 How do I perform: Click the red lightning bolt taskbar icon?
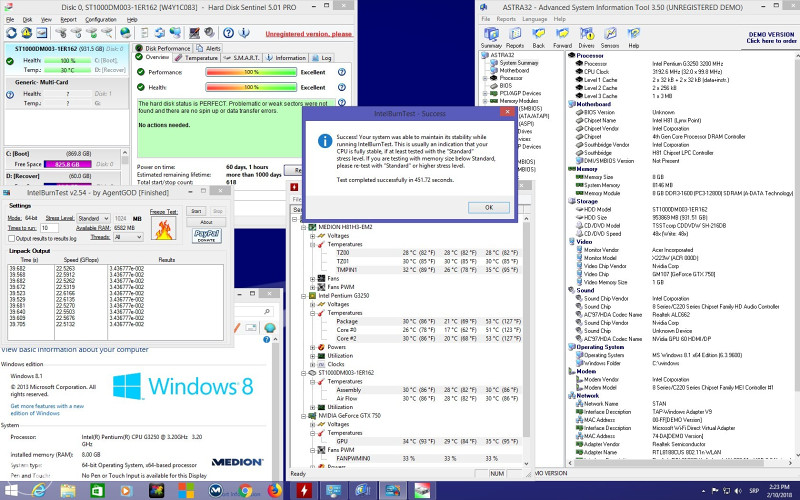[304, 491]
